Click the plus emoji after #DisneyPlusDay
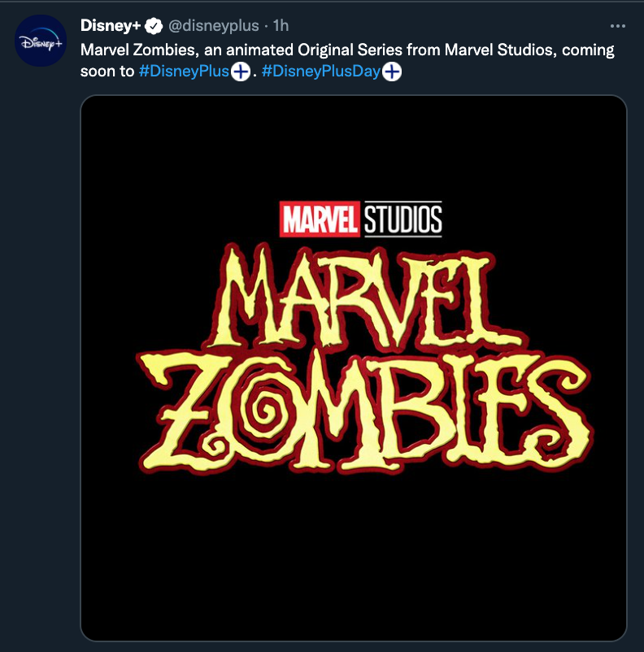The image size is (644, 652). point(392,72)
